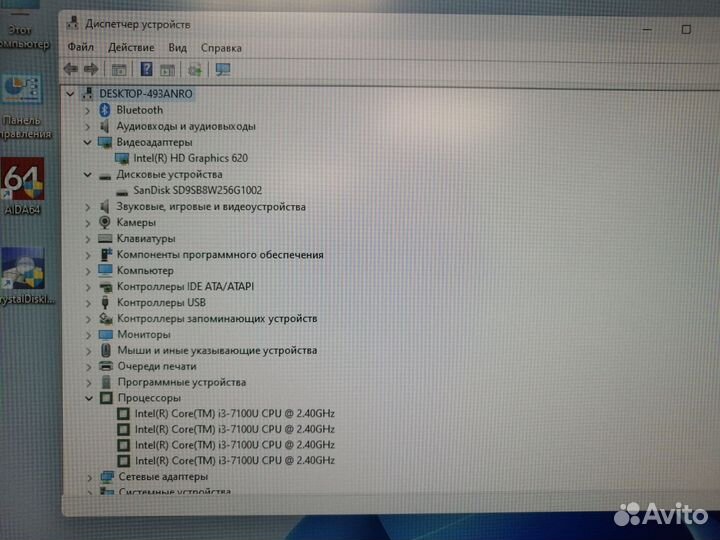Expand the Аудиовходы и аудиовыходы arrow
This screenshot has width=720, height=540.
[87, 126]
